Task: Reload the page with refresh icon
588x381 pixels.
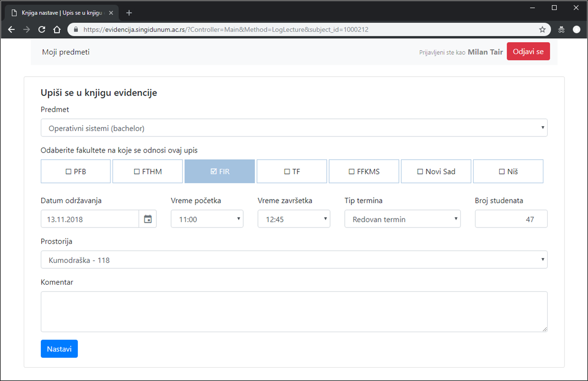Action: (42, 29)
